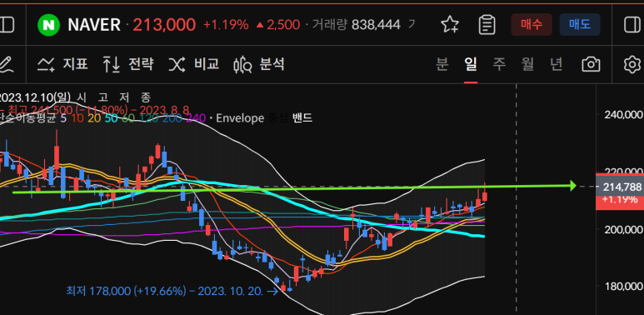
Task: Toggle the 5-day moving average label
Action: coord(62,118)
